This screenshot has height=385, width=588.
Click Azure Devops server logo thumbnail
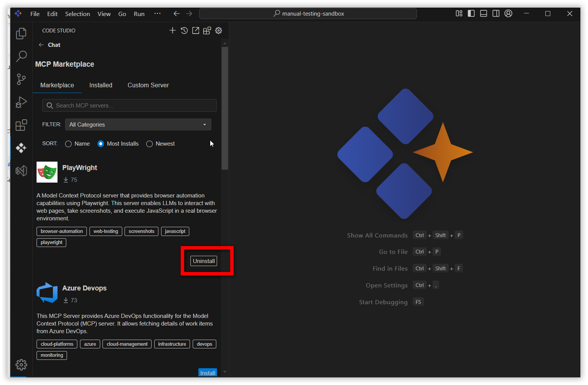(x=47, y=293)
